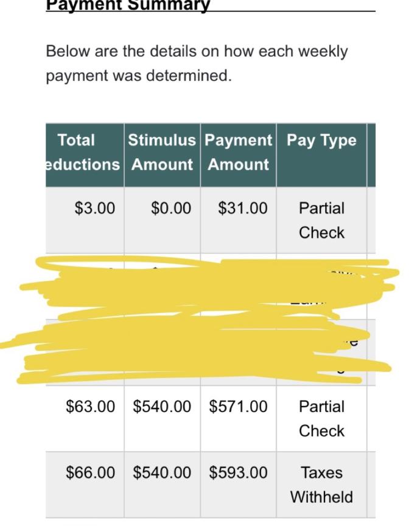Click the $63.00 total deductions cell

(85, 418)
